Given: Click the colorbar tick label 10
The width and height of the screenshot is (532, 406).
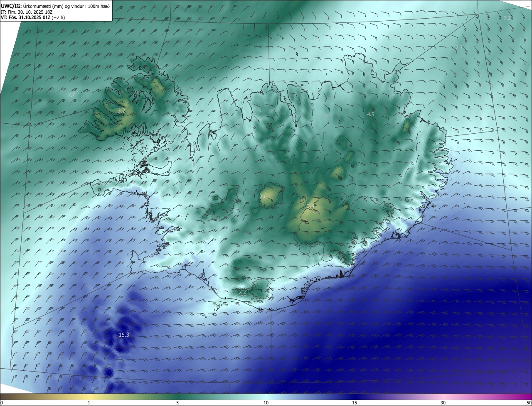Looking at the screenshot, I should 266,403.
